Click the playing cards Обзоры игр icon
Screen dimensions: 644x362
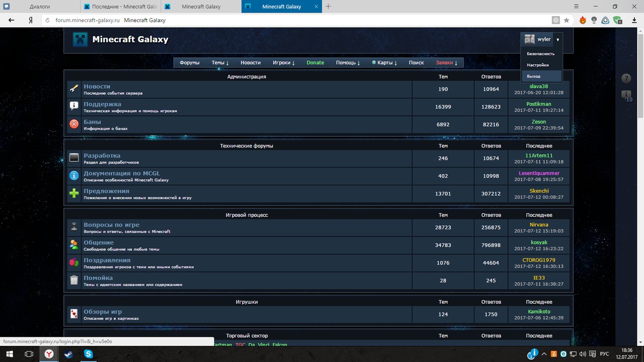pos(74,314)
